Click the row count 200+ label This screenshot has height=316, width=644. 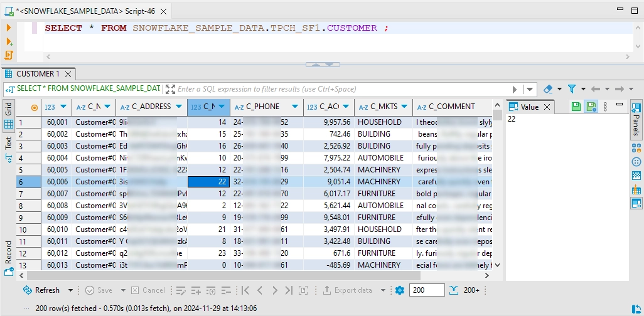tap(471, 290)
